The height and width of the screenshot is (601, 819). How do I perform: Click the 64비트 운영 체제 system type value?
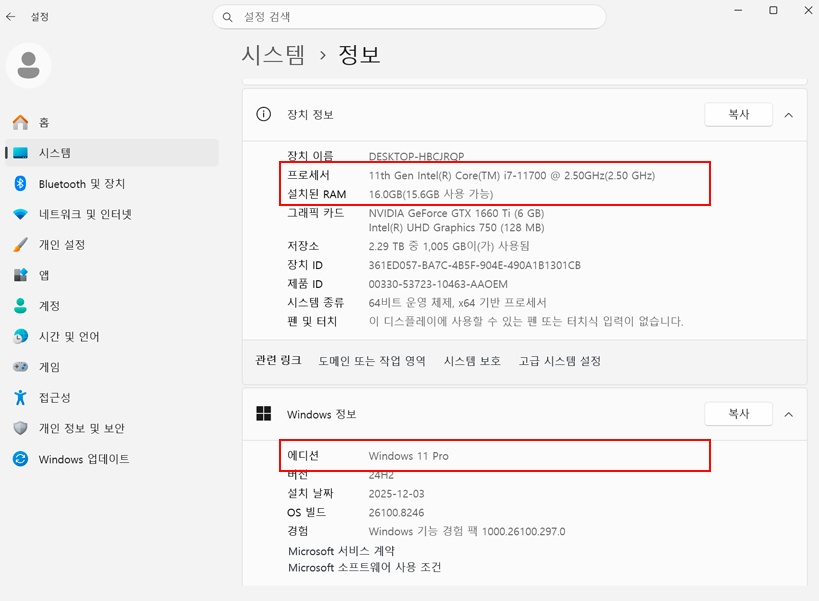pyautogui.click(x=458, y=302)
